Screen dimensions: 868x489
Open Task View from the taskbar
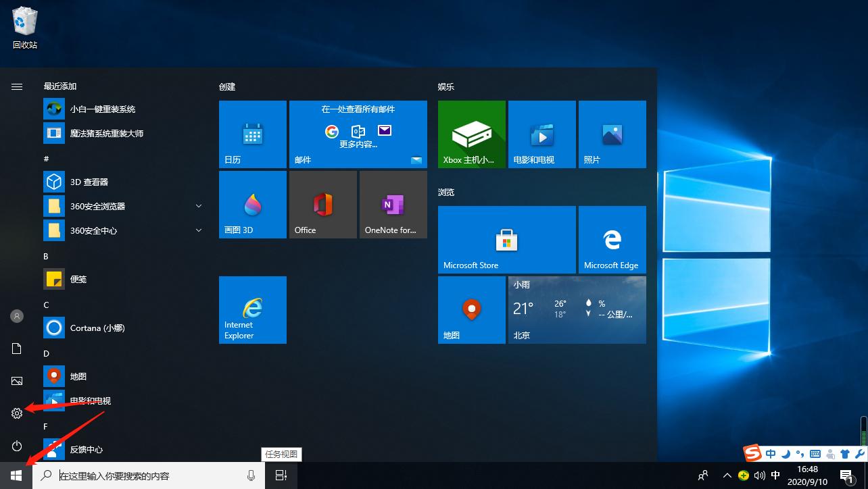[281, 475]
